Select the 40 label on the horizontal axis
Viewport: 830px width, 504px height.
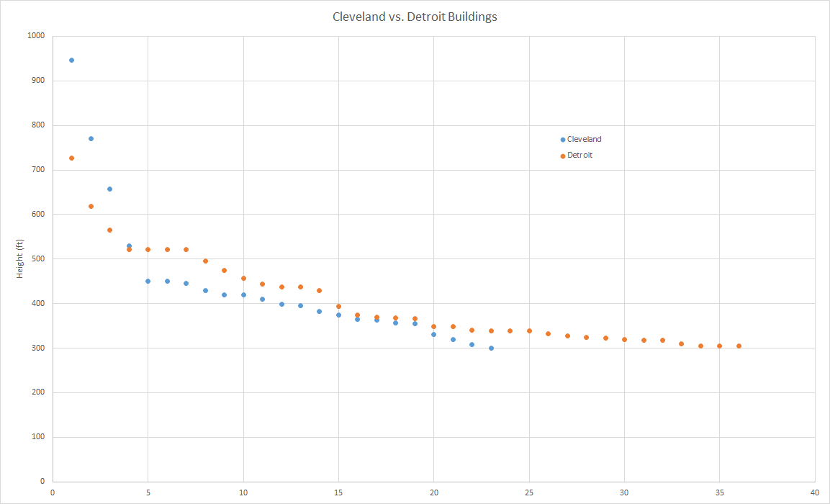pos(815,492)
